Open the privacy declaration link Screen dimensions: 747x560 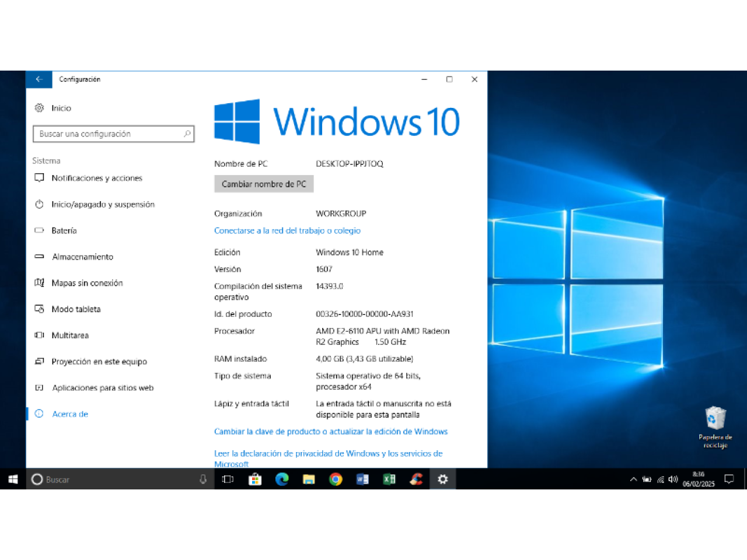(x=329, y=459)
